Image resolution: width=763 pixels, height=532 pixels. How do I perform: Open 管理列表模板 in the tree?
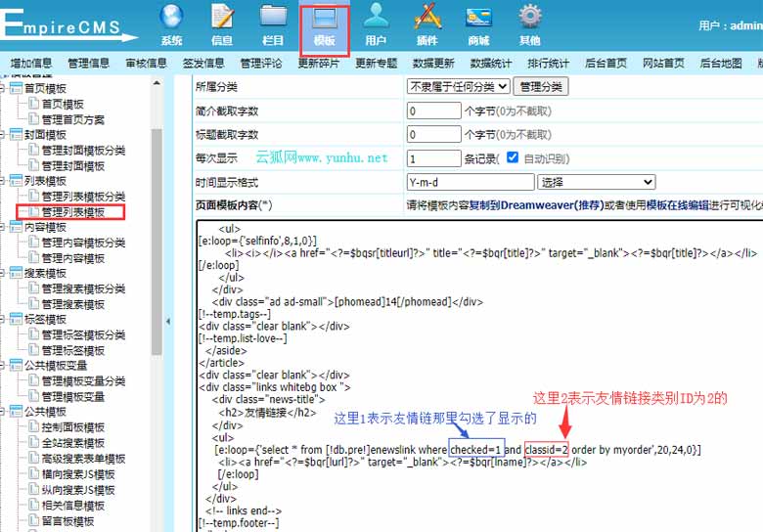[73, 212]
